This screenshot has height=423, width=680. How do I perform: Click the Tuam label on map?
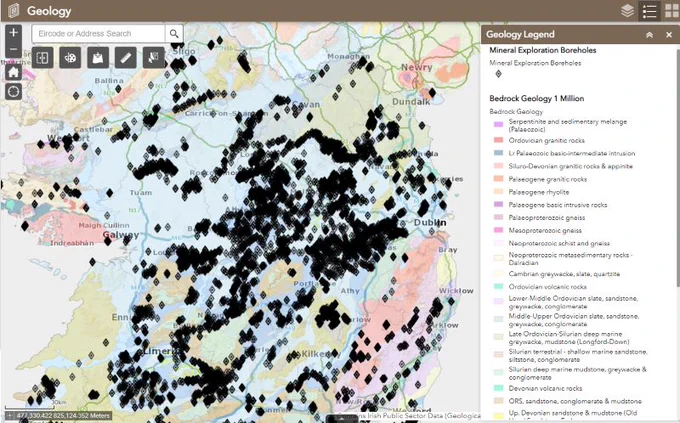tap(141, 193)
